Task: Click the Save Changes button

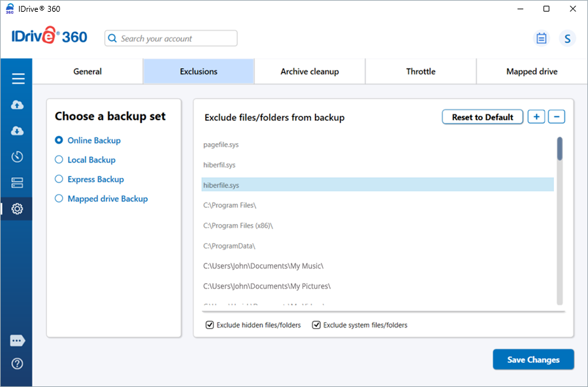Action: (x=533, y=360)
